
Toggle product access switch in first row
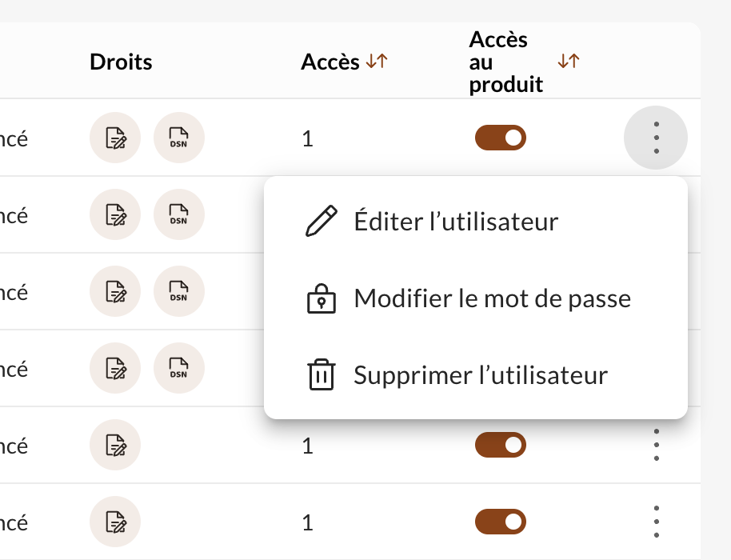501,138
